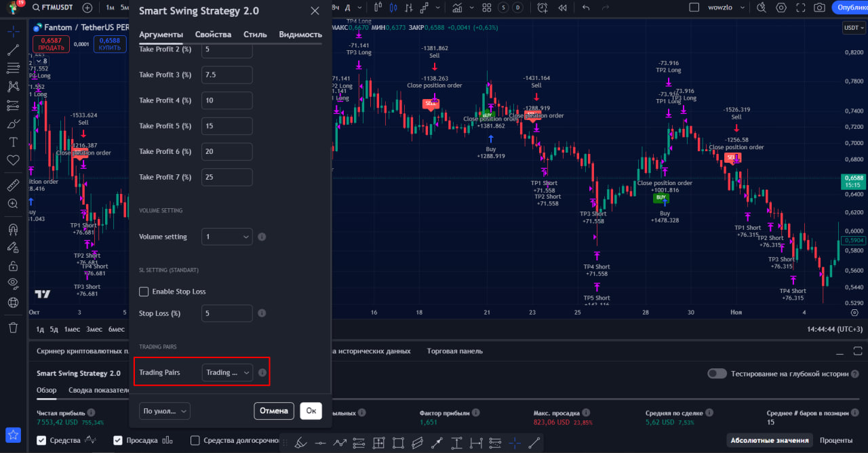This screenshot has width=868, height=453.
Task: Click the plus icon to add symbol
Action: point(87,8)
